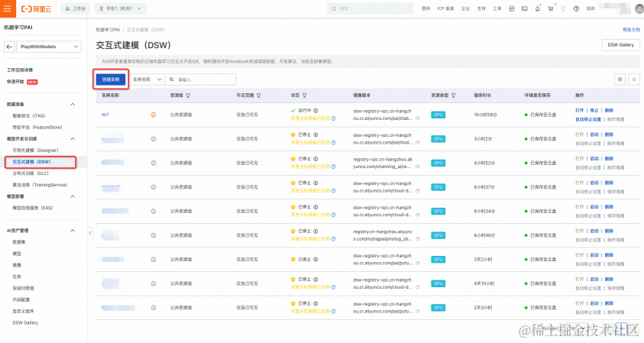Open the 工作台 workbench home
The width and height of the screenshot is (644, 343).
[76, 8]
